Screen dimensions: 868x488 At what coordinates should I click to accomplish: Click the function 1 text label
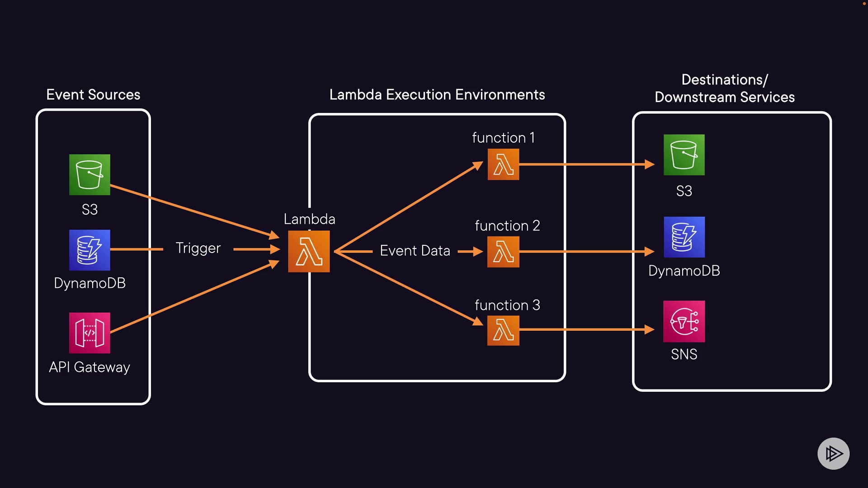503,138
